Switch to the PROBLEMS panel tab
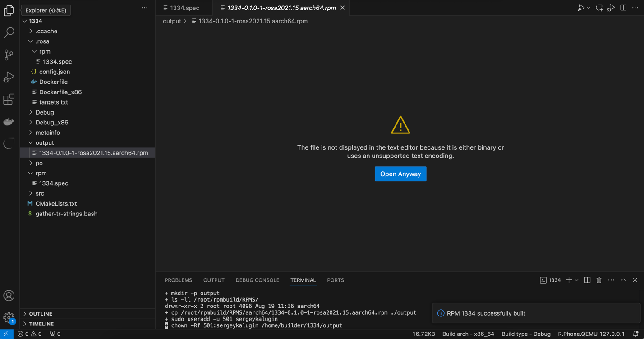The image size is (644, 339). point(178,280)
